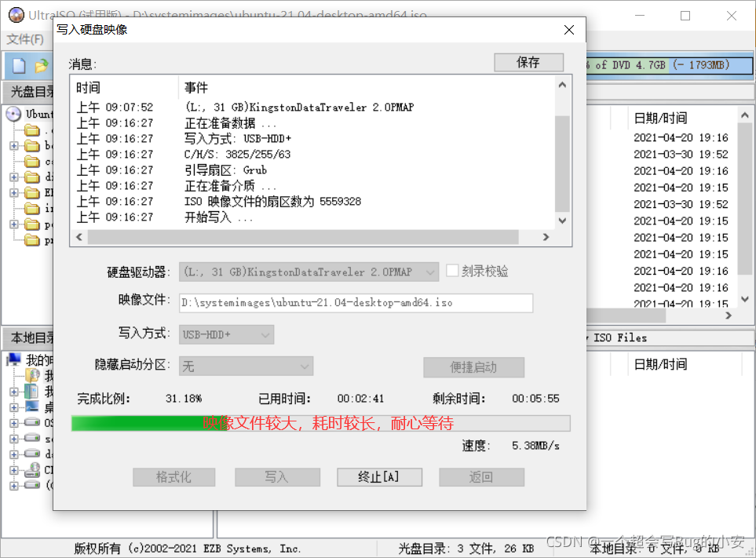Open the 文件(F) menu
Screen dimensions: 756x558
[x=25, y=39]
